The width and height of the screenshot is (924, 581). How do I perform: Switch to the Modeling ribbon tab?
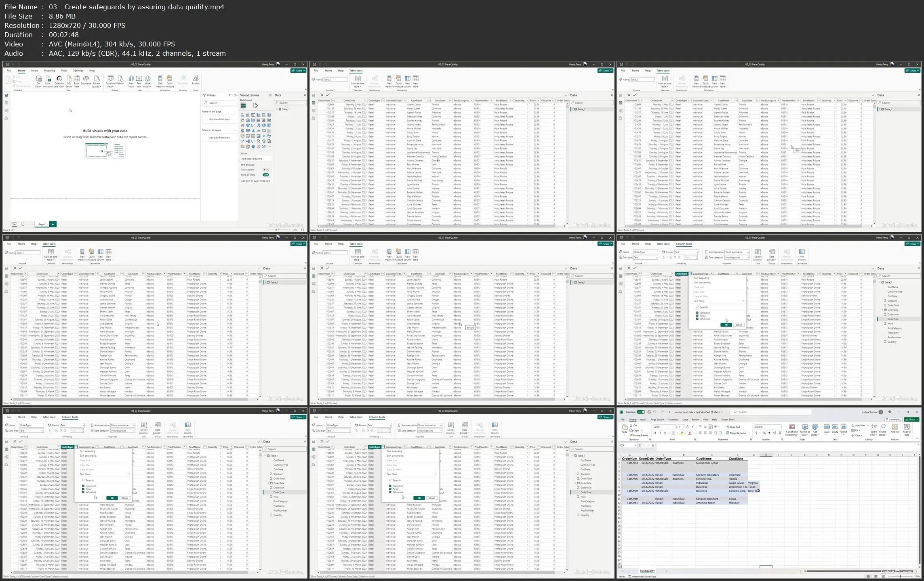coord(49,71)
